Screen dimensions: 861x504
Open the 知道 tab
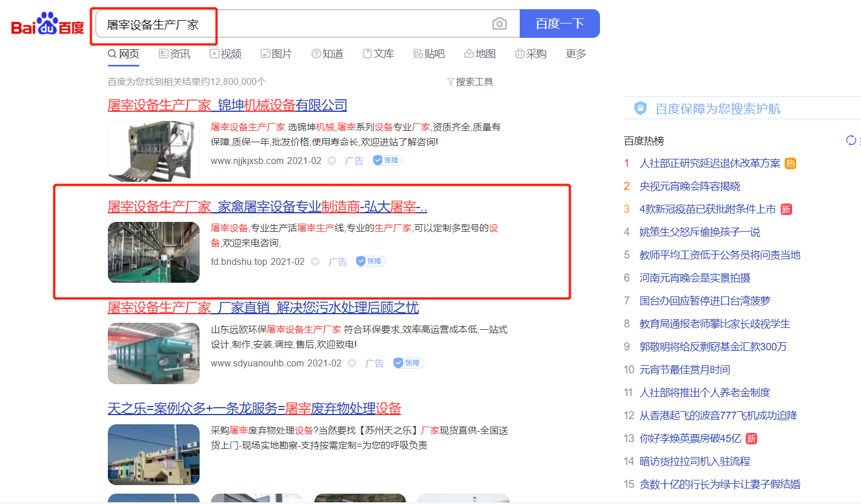327,54
